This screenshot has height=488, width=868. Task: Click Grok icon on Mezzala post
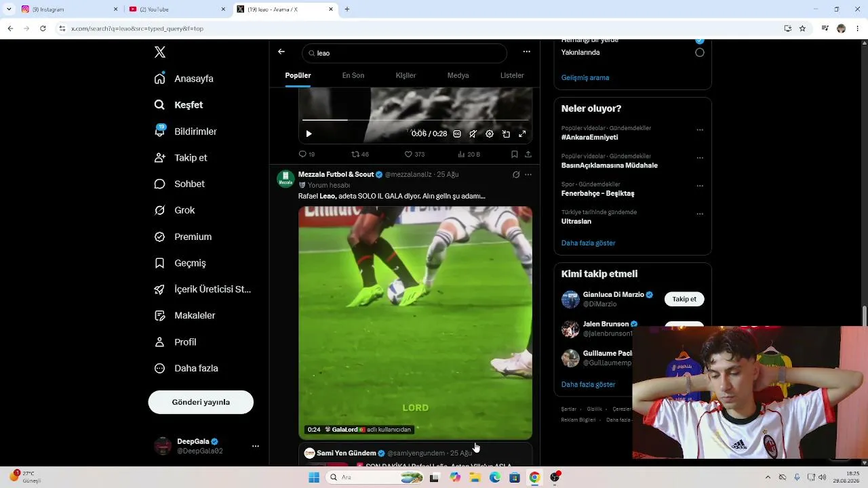pos(516,174)
